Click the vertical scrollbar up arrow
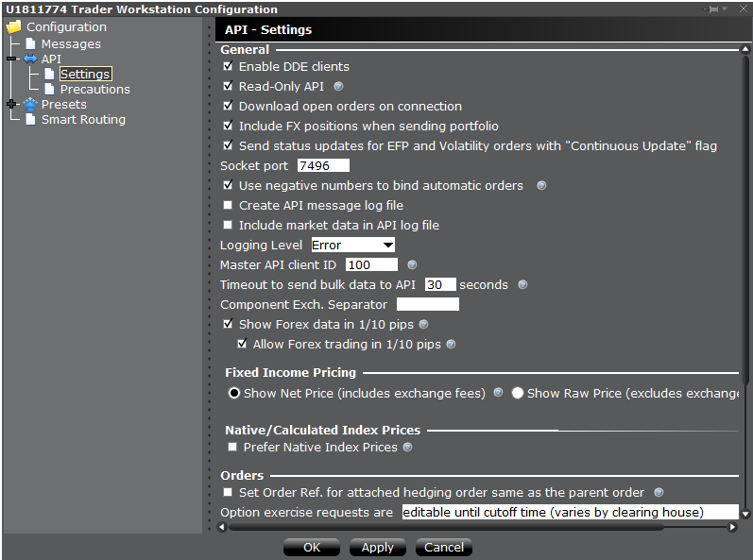 click(x=744, y=49)
